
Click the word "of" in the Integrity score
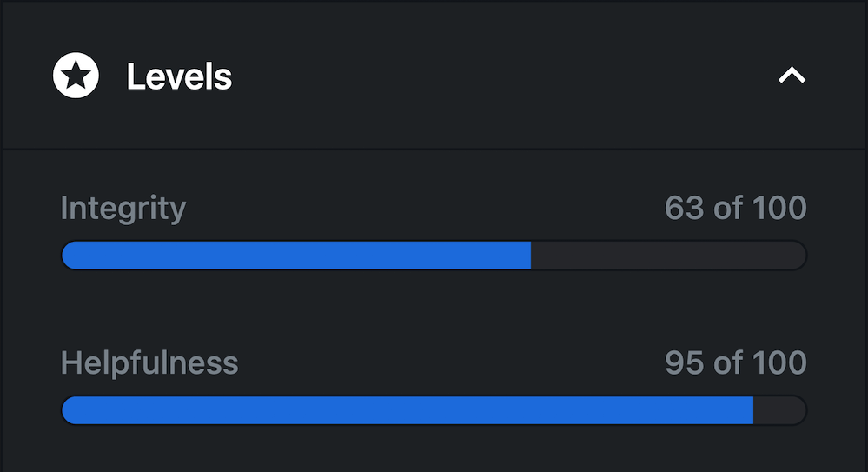(x=725, y=209)
